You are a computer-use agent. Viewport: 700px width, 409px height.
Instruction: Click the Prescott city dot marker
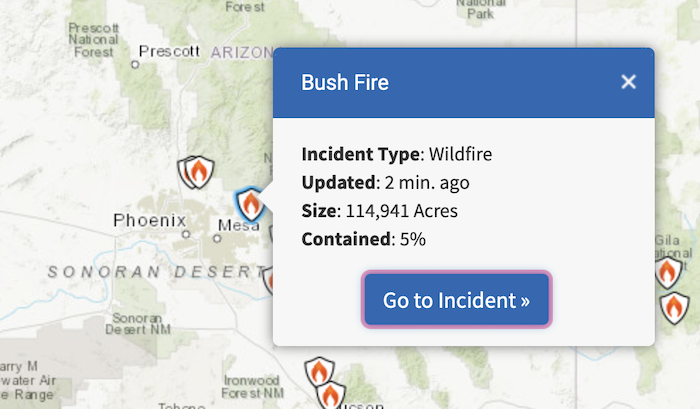[x=135, y=65]
